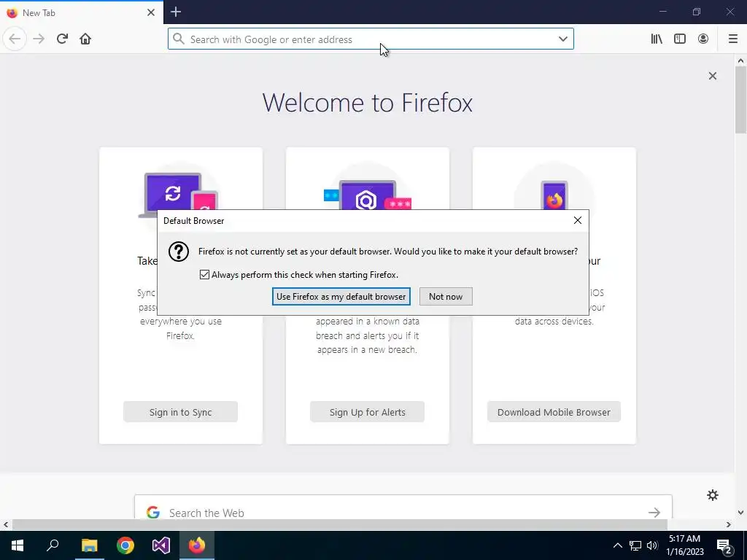
Task: Close the New Tab tab
Action: [151, 12]
